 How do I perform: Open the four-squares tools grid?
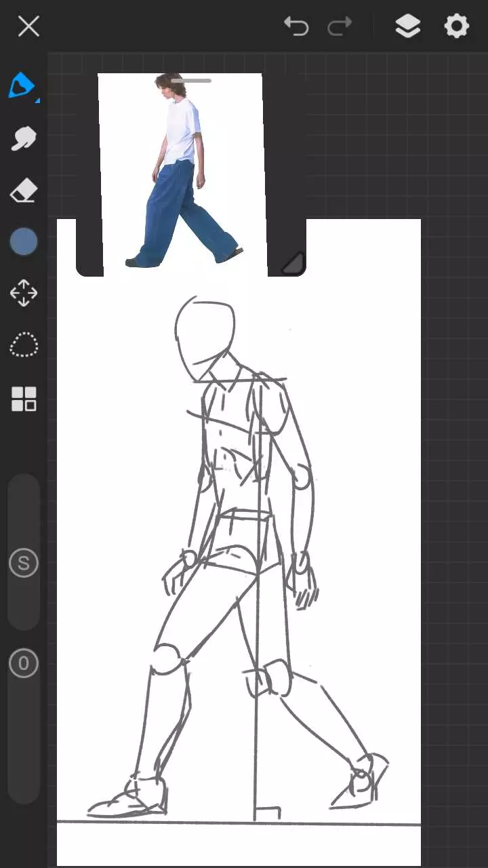(x=24, y=399)
